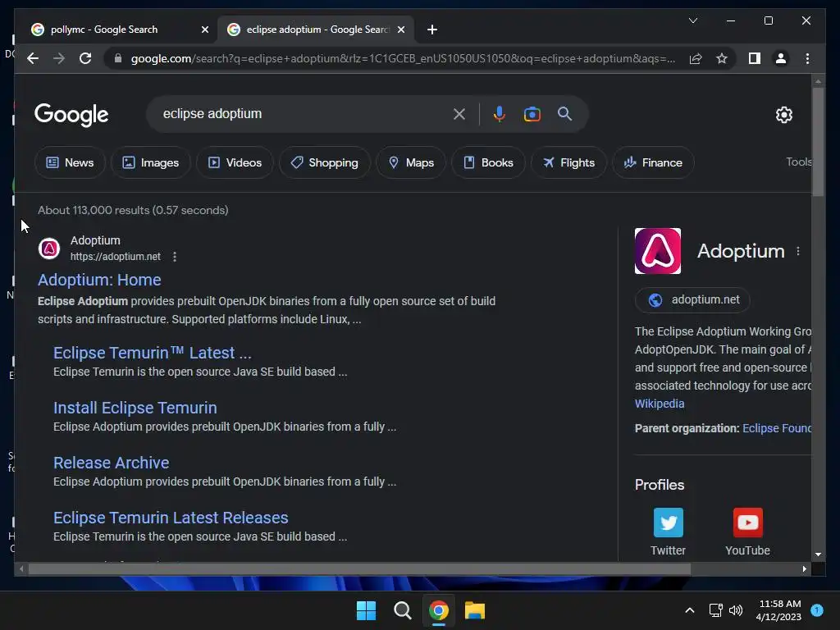Open Google quick settings gear
Image resolution: width=840 pixels, height=630 pixels.
[783, 114]
